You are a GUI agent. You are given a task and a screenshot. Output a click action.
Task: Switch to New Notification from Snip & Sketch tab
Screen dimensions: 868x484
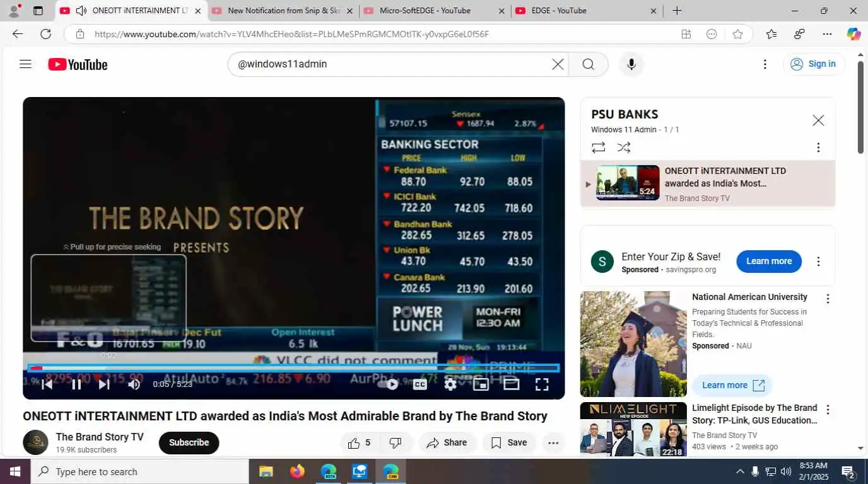tap(284, 11)
